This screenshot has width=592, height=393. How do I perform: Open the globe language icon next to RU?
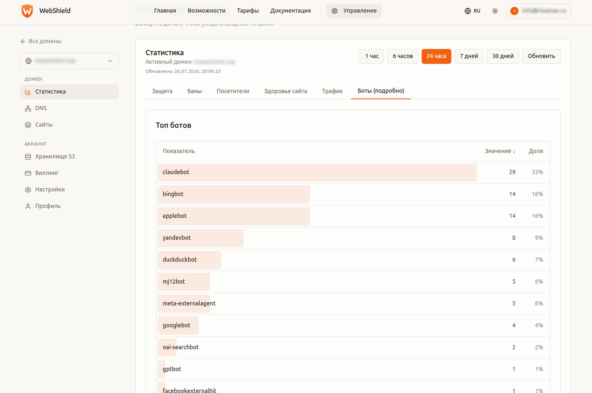coord(467,11)
